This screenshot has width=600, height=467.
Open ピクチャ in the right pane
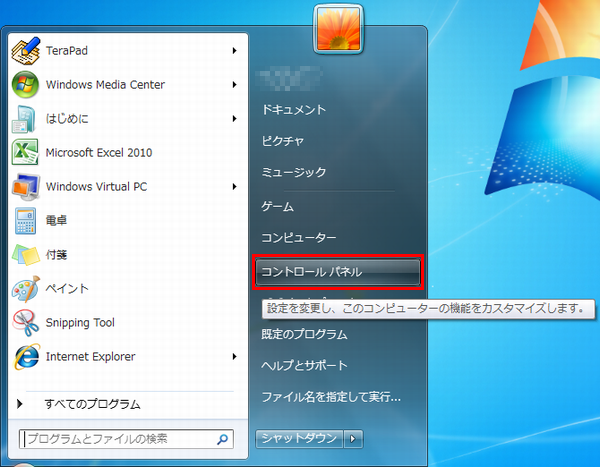point(283,141)
